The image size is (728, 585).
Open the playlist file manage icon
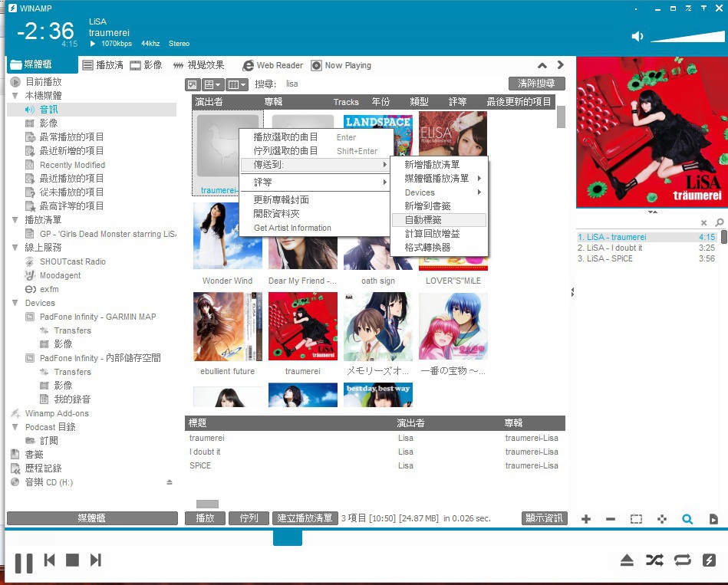coord(713,519)
